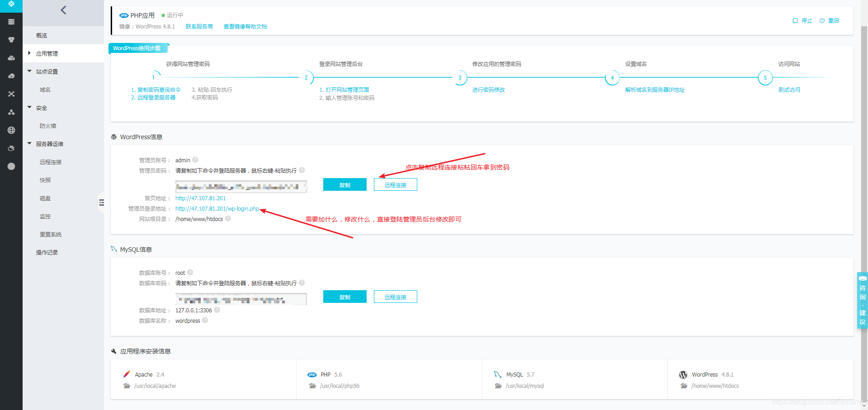
Task: Click help icon beside WordPress password instruction
Action: pyautogui.click(x=302, y=170)
